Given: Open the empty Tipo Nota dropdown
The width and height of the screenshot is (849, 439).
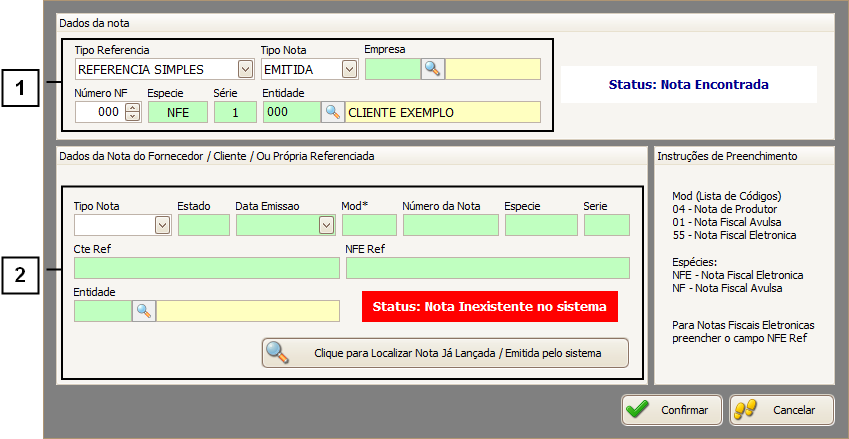Looking at the screenshot, I should coord(162,225).
